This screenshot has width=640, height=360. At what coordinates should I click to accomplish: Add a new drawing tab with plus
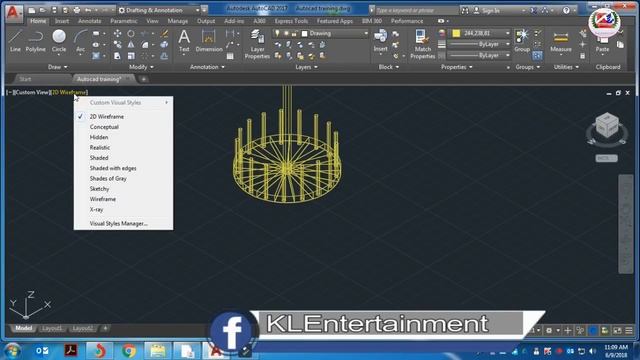coord(144,79)
